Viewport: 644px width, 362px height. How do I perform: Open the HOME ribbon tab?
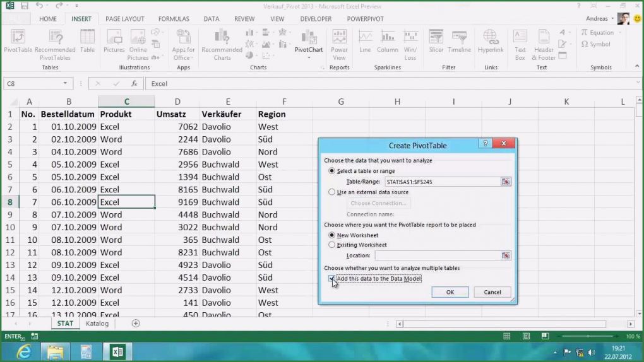(48, 19)
